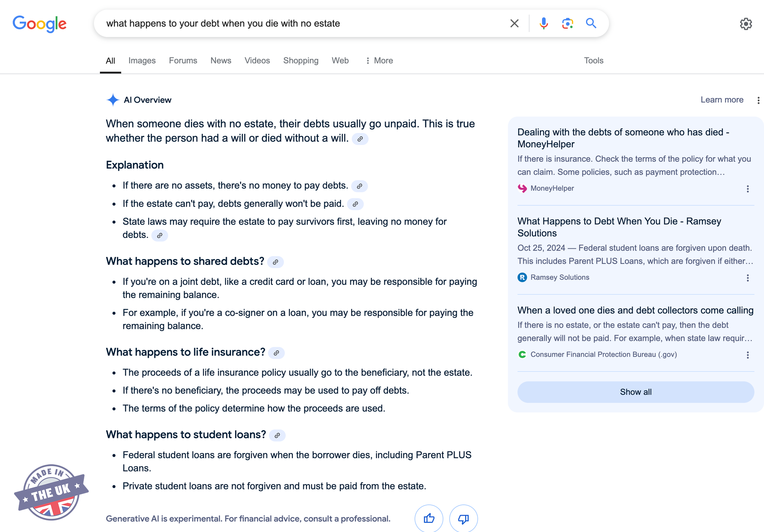Switch to the News tab
Viewport: 764px width, 532px height.
coord(220,60)
